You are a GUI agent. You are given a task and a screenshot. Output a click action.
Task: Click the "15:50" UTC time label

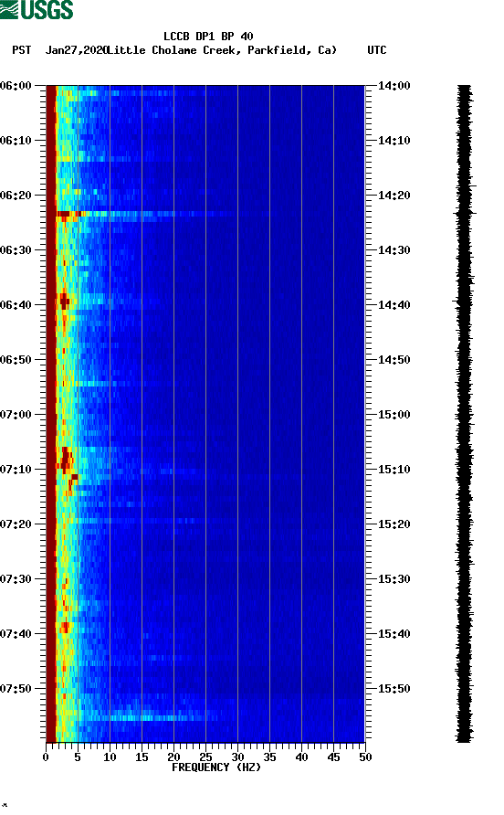point(394,689)
